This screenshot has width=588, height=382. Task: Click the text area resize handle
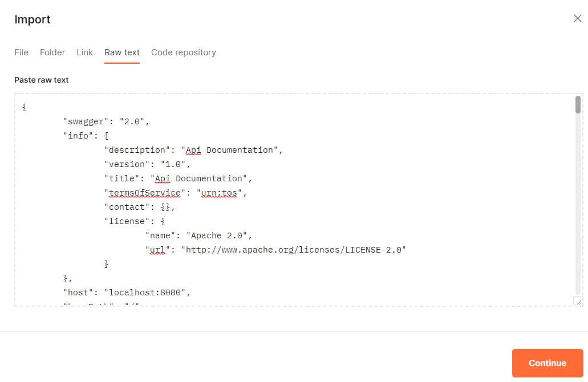578,302
